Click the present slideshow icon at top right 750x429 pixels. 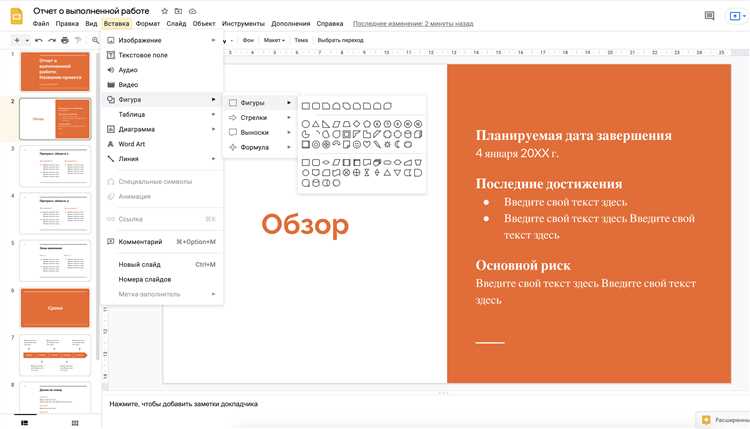pos(735,16)
